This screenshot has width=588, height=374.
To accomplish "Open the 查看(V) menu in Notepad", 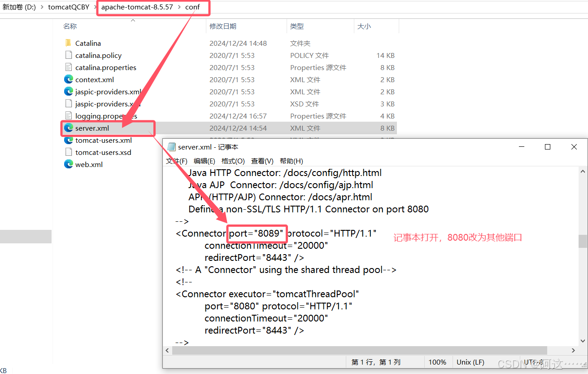I will click(262, 161).
